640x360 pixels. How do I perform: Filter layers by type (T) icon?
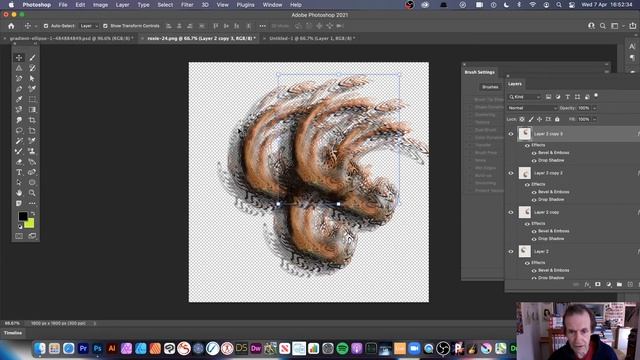tap(567, 97)
